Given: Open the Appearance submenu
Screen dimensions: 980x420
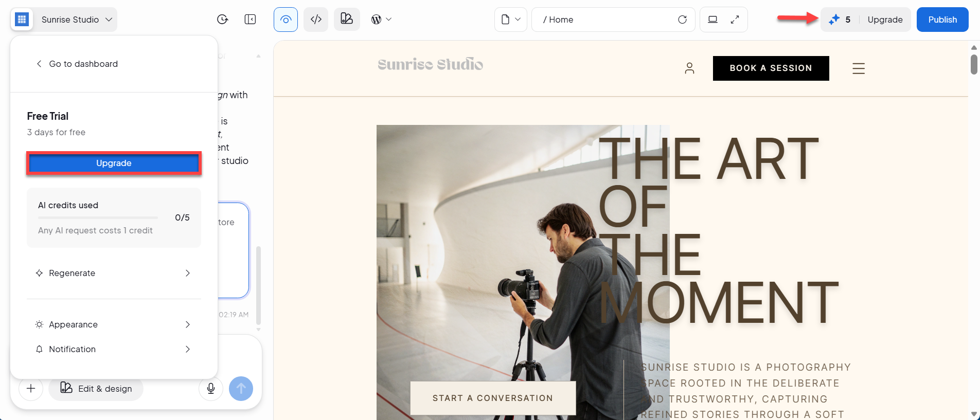Looking at the screenshot, I should [x=114, y=324].
